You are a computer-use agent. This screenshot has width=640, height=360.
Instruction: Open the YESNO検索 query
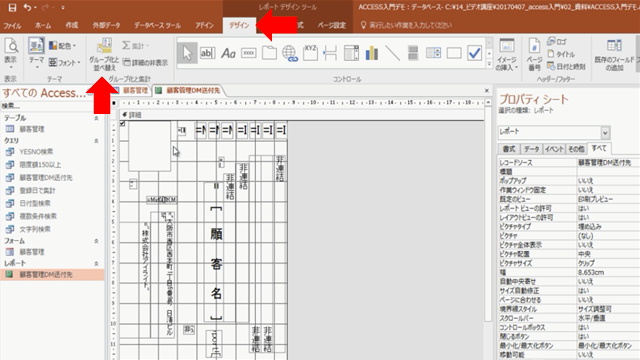(x=36, y=152)
